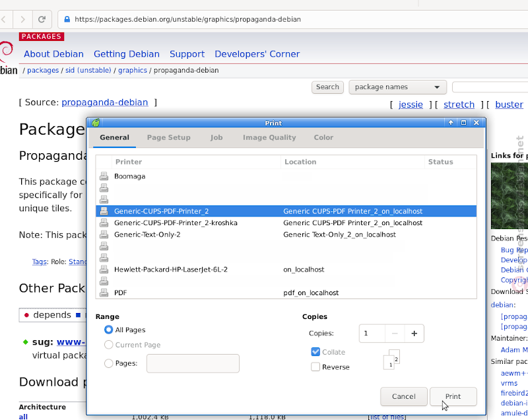Image resolution: width=528 pixels, height=420 pixels.
Task: Click the printer icon for Generic-CUPS-PDF-Printer_2
Action: coord(104,211)
